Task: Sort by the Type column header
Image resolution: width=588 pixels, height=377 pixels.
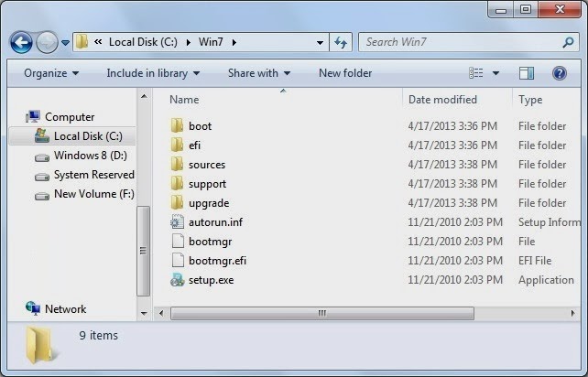Action: coord(530,100)
